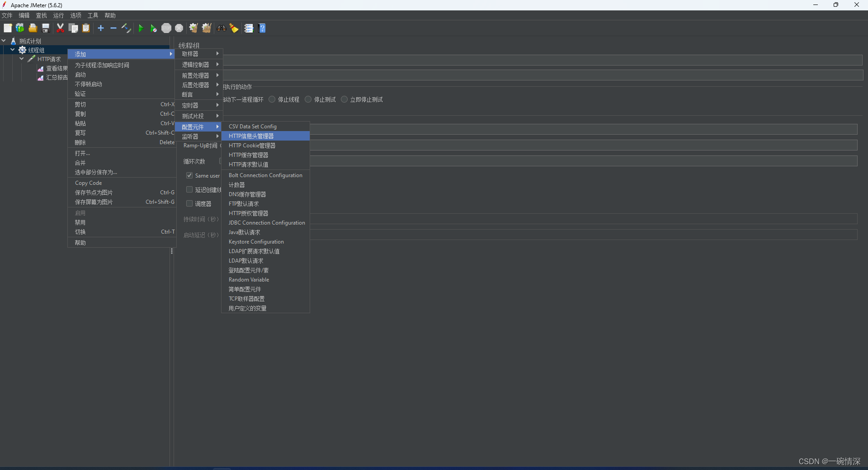The width and height of the screenshot is (868, 470).
Task: Click the 删除 context menu entry
Action: point(122,142)
